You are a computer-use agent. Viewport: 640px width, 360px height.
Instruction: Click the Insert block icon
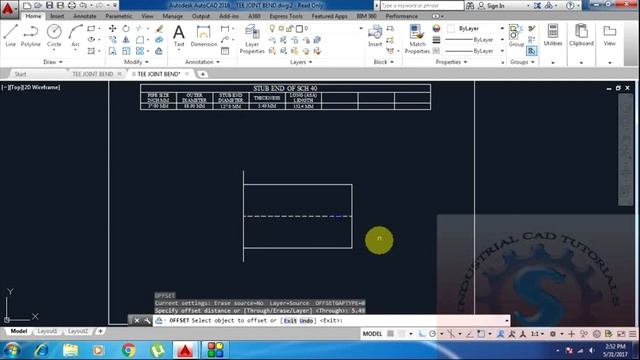click(x=375, y=36)
